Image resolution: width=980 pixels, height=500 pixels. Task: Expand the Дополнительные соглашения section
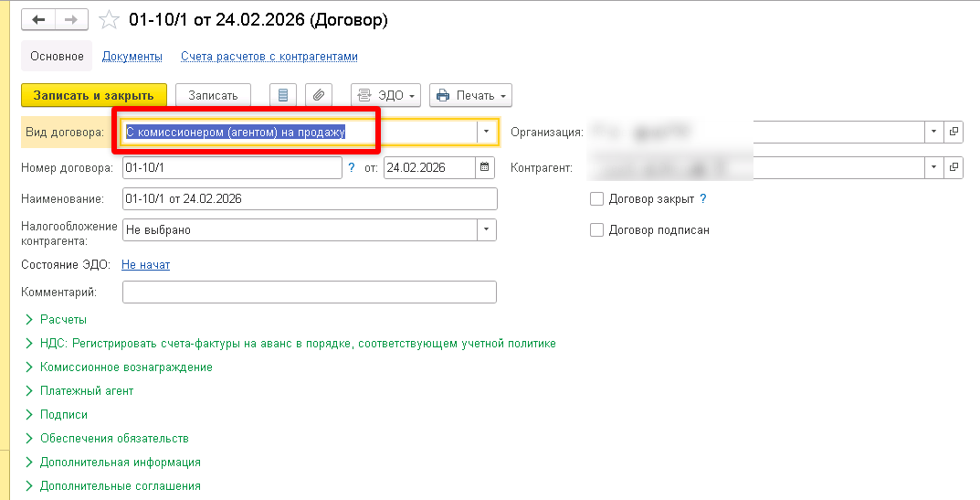112,486
